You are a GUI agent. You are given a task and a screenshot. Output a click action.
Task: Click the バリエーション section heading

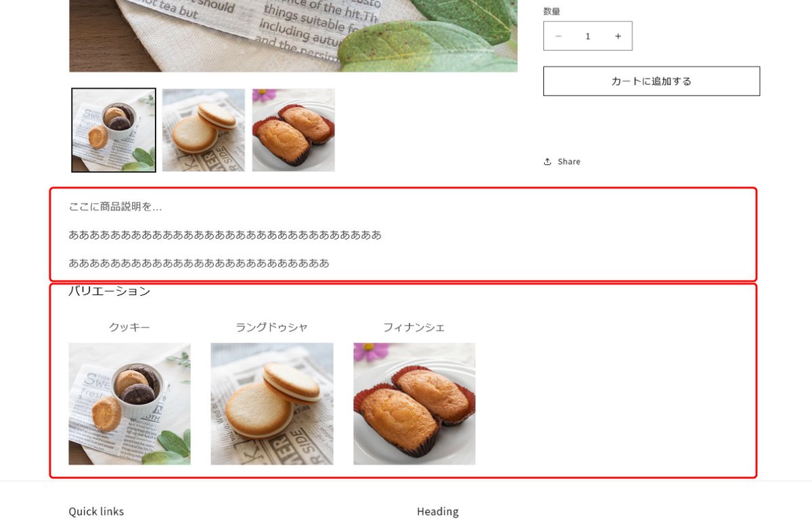click(110, 292)
